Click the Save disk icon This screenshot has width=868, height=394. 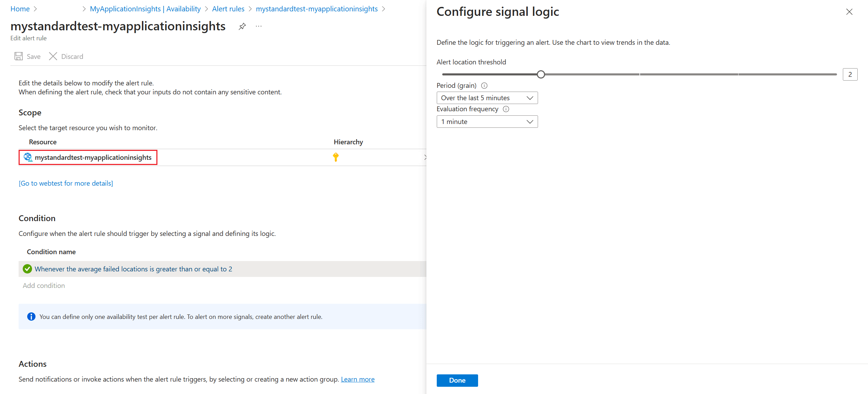19,56
